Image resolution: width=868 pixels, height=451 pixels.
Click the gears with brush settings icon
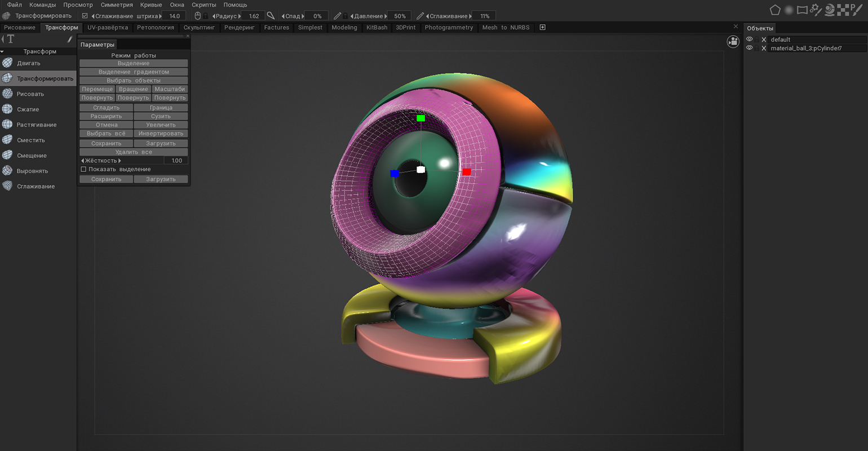click(816, 10)
